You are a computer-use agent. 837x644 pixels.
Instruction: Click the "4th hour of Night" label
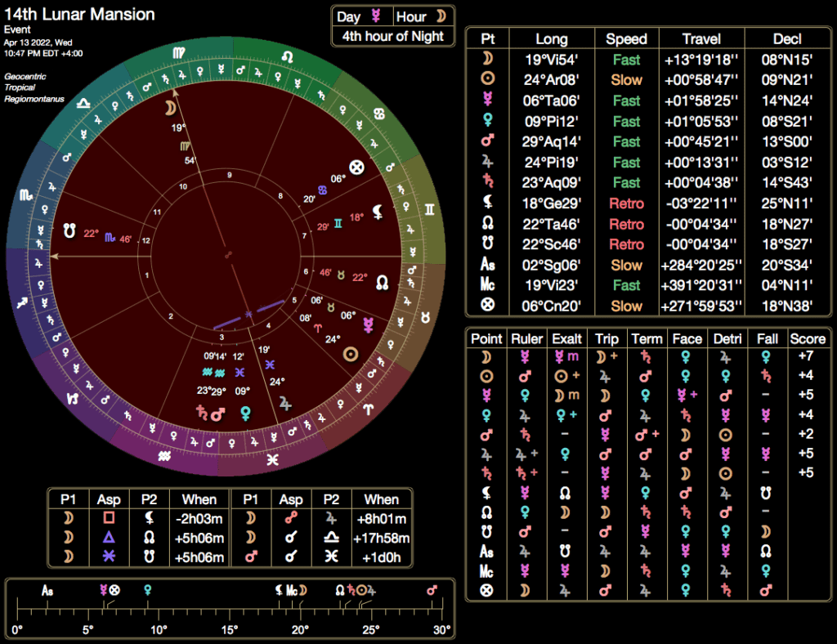[392, 36]
